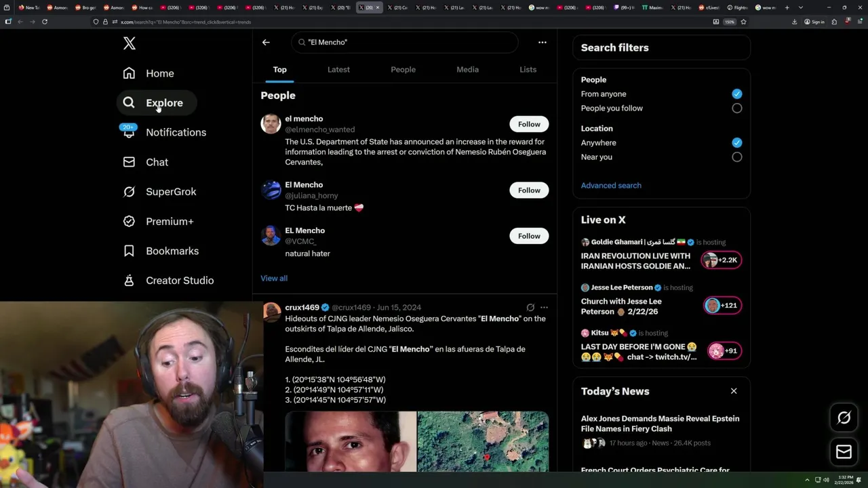Open Home from the sidebar

pos(149,73)
